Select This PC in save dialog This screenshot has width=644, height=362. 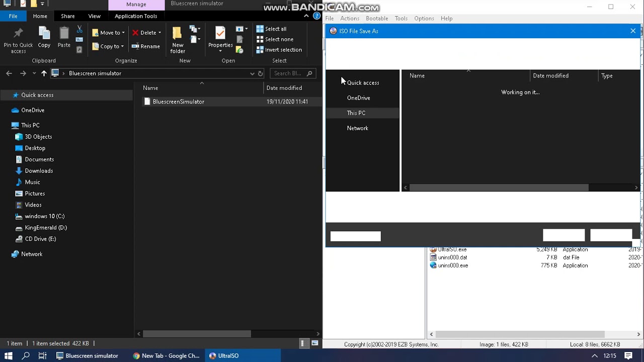point(363,113)
